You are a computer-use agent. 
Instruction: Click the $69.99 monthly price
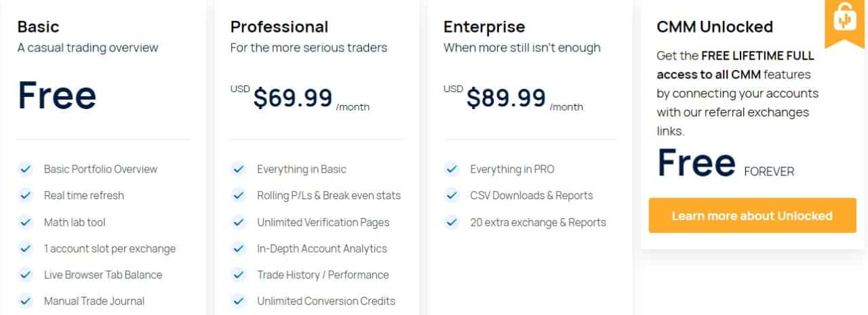pyautogui.click(x=293, y=98)
